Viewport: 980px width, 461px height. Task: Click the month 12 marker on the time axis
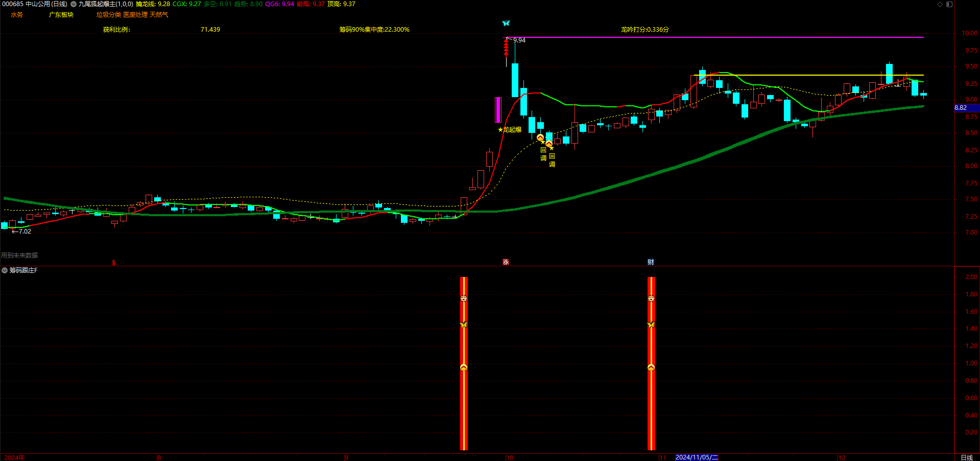[842, 457]
